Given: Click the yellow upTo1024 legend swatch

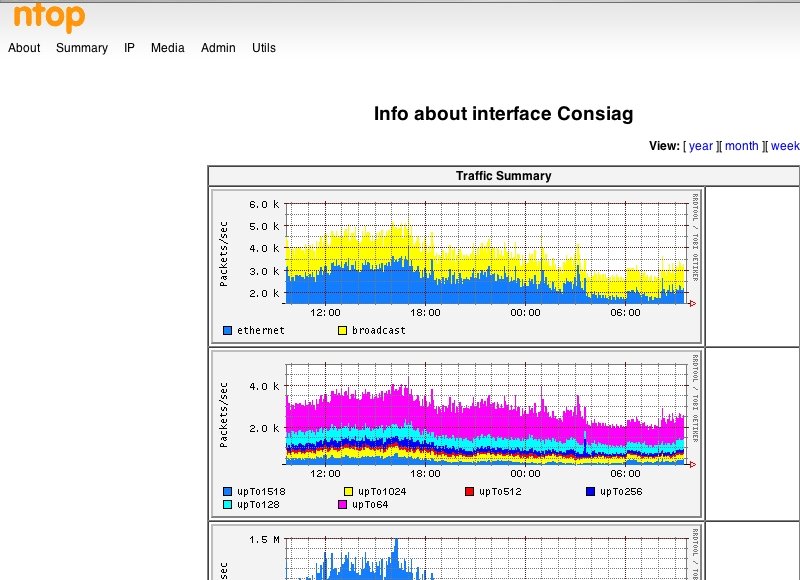Looking at the screenshot, I should (348, 492).
